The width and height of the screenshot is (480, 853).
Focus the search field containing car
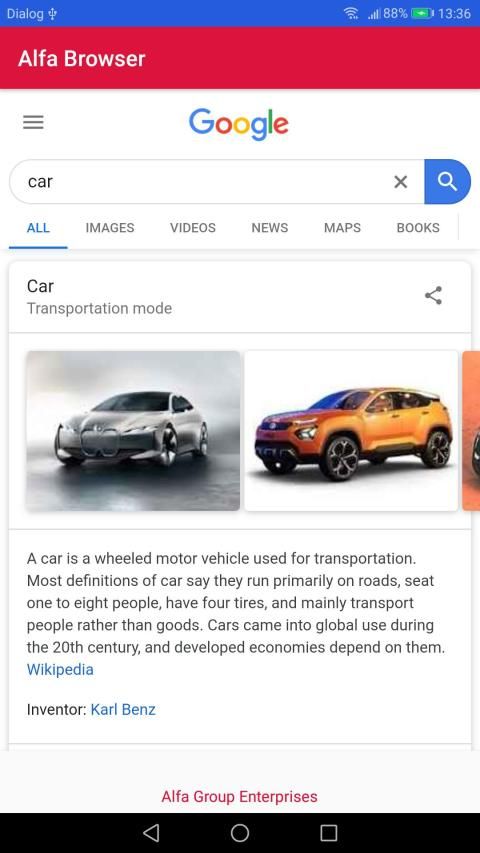coord(201,182)
